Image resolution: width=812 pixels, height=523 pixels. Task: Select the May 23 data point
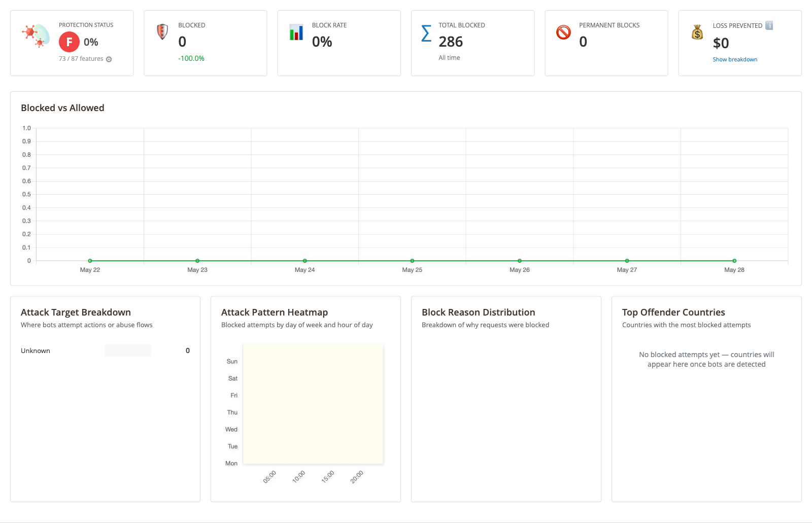(x=197, y=261)
